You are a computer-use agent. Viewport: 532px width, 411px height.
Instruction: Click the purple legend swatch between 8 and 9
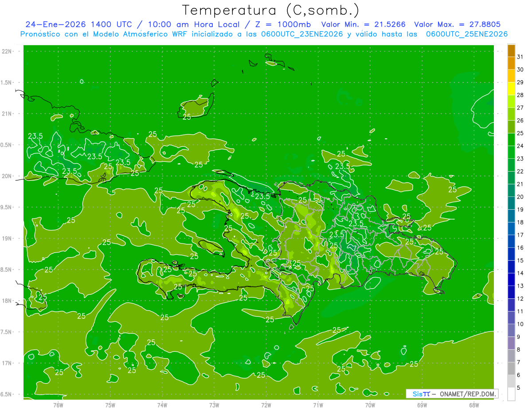click(511, 343)
